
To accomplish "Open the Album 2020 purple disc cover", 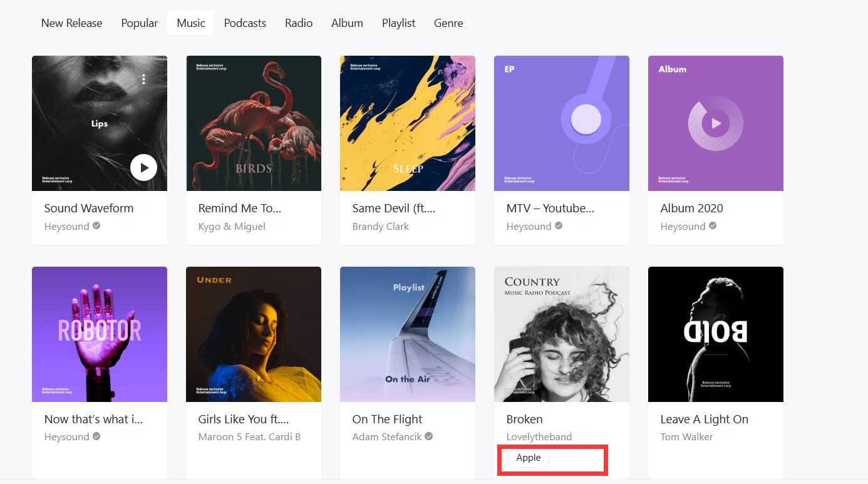I will (x=716, y=123).
